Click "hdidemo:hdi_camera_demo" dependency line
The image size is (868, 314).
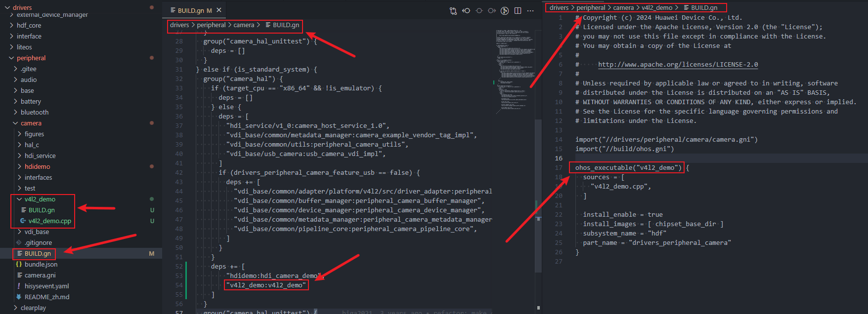tap(274, 275)
